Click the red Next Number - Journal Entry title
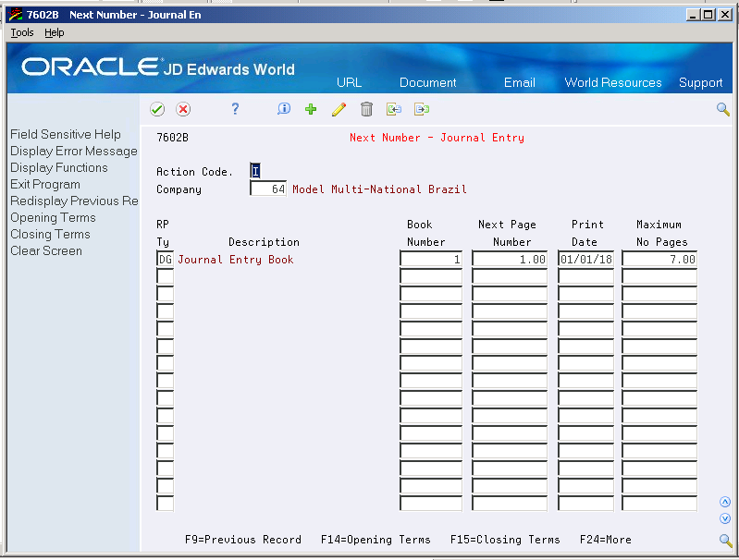 [437, 138]
